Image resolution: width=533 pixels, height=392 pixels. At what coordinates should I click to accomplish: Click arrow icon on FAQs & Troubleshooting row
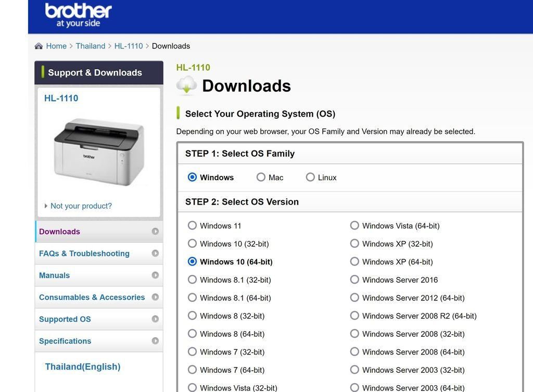pos(155,254)
